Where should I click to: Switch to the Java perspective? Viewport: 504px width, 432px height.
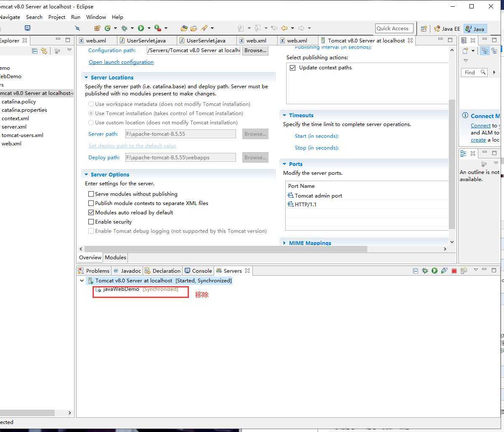click(475, 29)
